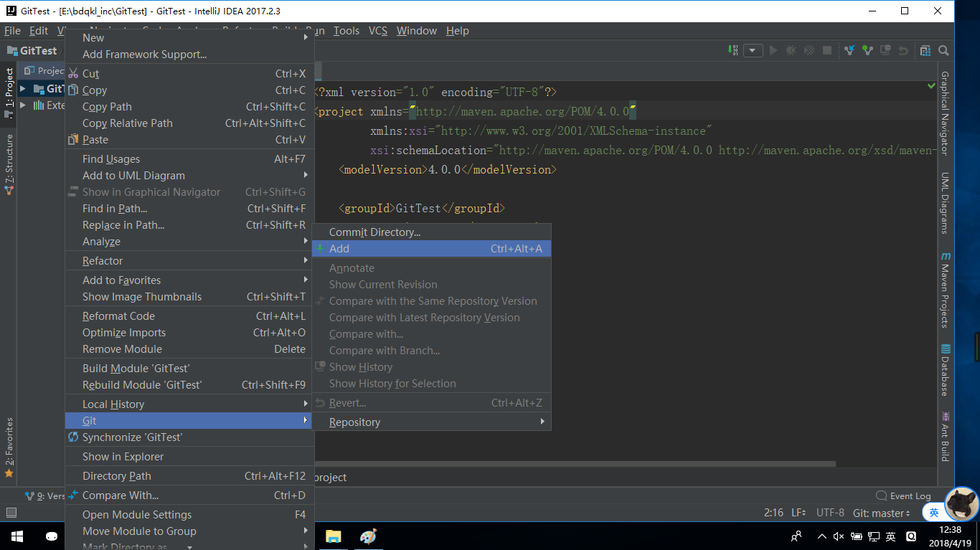Viewport: 980px width, 550px height.
Task: Choose Find Usages
Action: click(189, 158)
